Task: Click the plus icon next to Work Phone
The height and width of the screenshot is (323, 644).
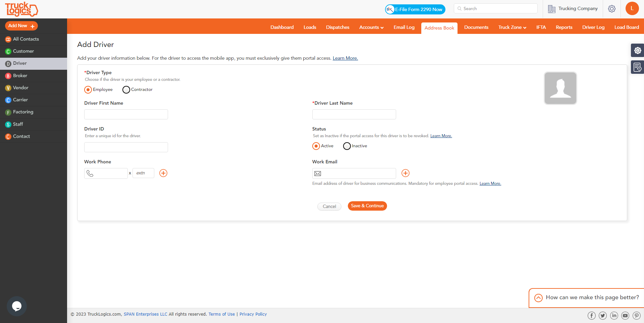Action: [x=163, y=173]
